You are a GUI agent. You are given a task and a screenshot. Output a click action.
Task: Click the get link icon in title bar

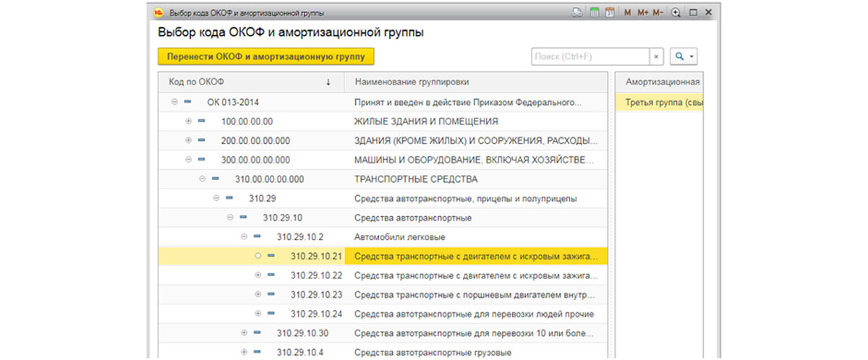click(x=577, y=12)
